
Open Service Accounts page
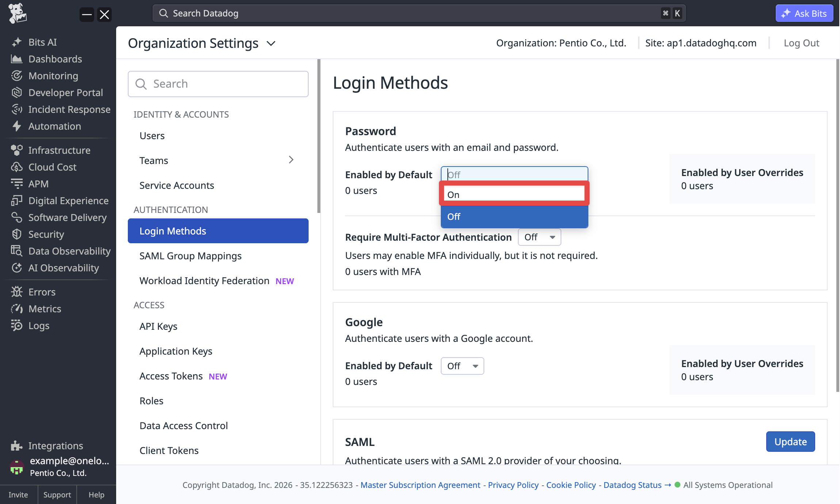pyautogui.click(x=218, y=185)
